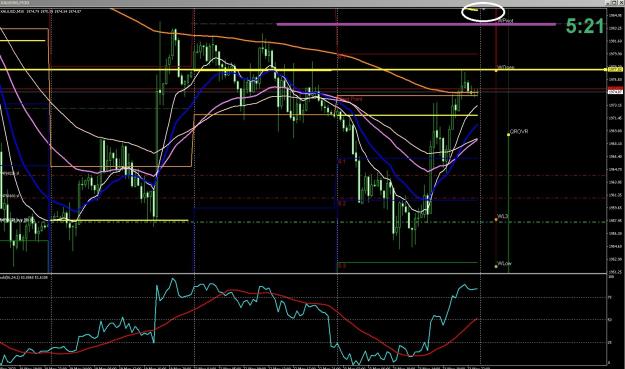Close the chart window

click(x=621, y=2)
